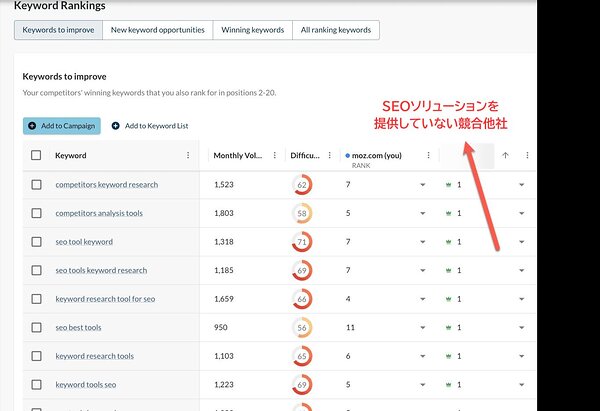
Task: Expand moz.com rank dropdown for seo tool keyword
Action: point(423,242)
